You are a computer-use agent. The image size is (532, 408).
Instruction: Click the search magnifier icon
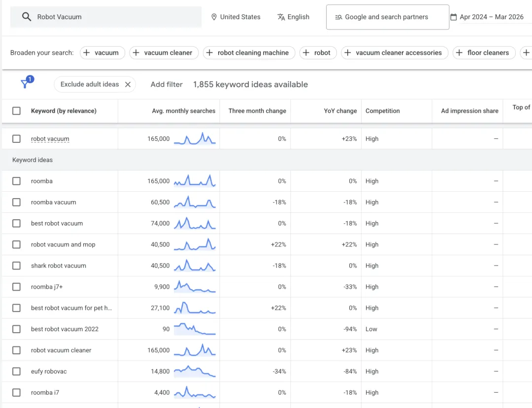26,17
